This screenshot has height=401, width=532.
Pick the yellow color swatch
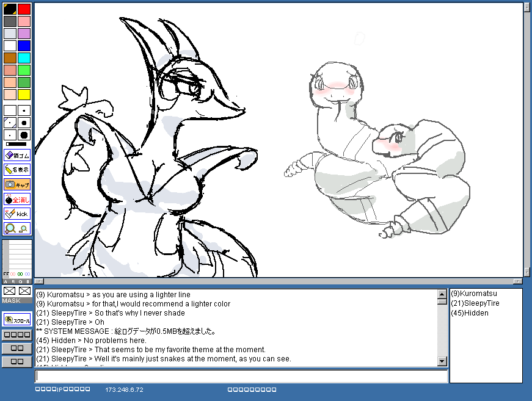pyautogui.click(x=24, y=95)
